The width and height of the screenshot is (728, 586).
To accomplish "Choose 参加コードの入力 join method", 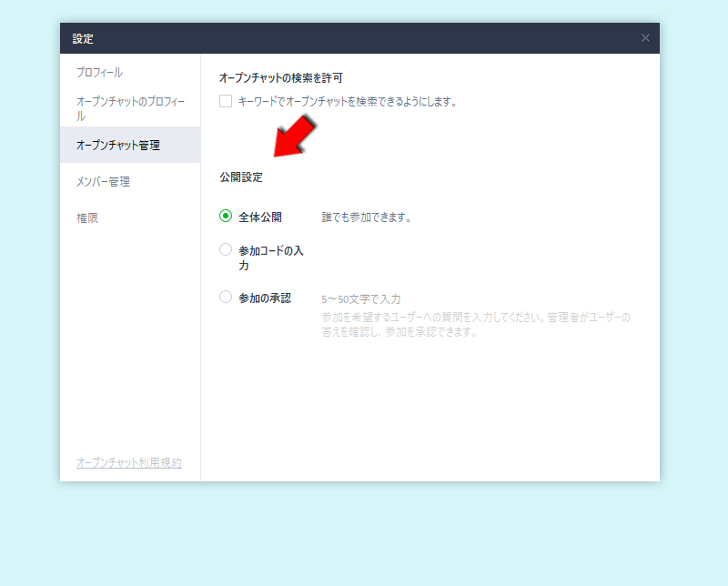I will click(x=225, y=248).
